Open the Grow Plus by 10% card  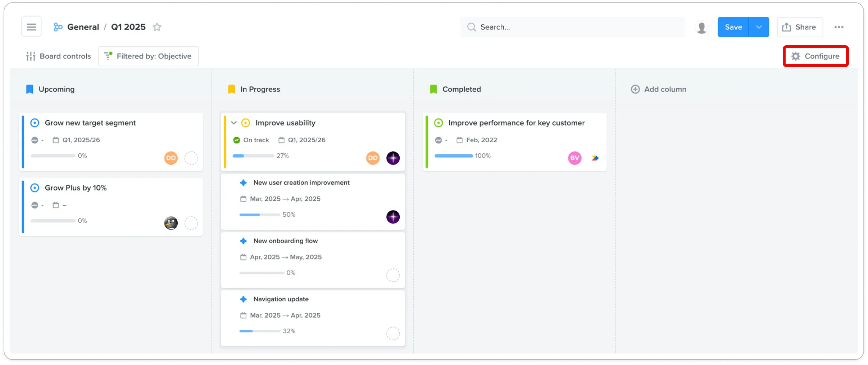pyautogui.click(x=112, y=207)
